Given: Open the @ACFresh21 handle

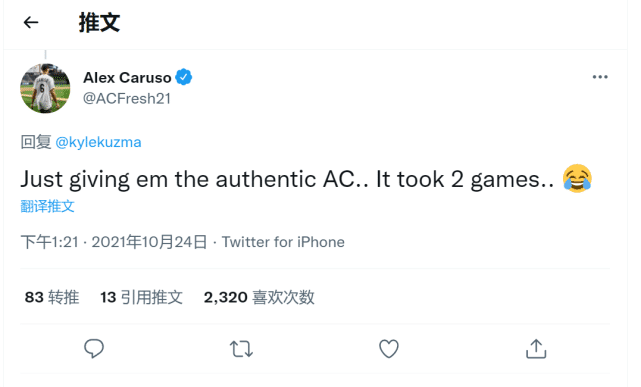Looking at the screenshot, I should tap(127, 98).
